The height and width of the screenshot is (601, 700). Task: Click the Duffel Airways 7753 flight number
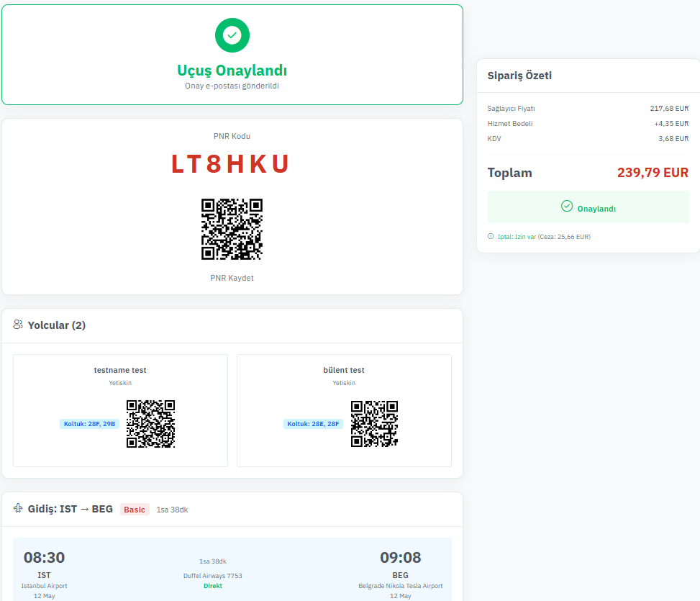click(x=212, y=575)
